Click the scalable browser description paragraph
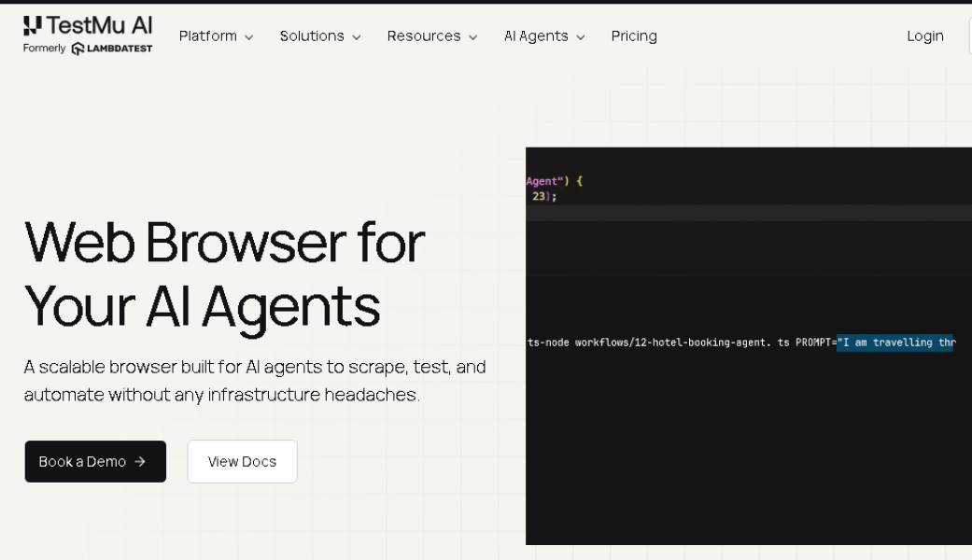The height and width of the screenshot is (560, 972). click(x=254, y=381)
